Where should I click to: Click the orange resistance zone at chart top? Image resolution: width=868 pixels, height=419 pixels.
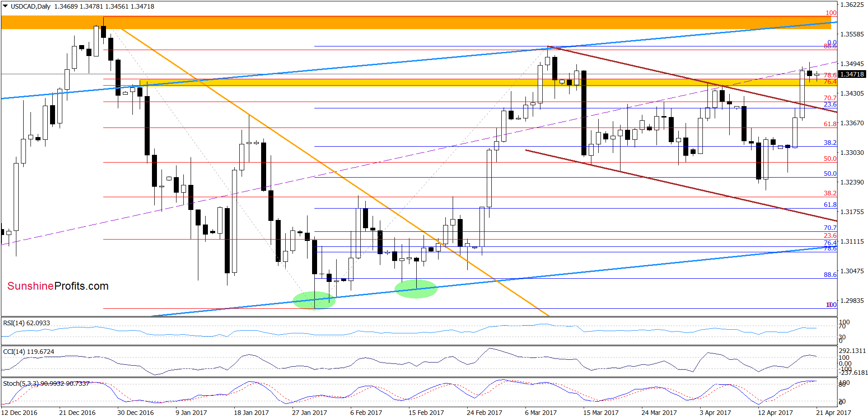[x=416, y=22]
